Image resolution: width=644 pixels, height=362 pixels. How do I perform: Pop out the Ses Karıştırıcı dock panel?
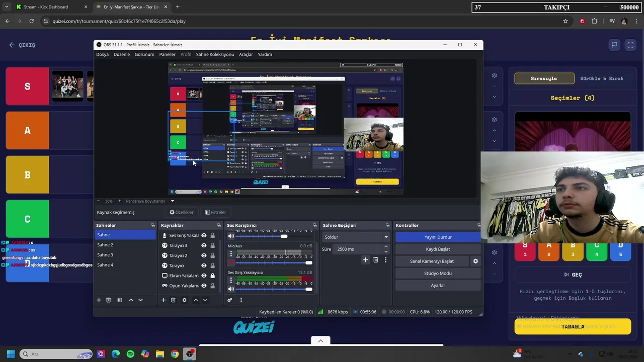[315, 225]
